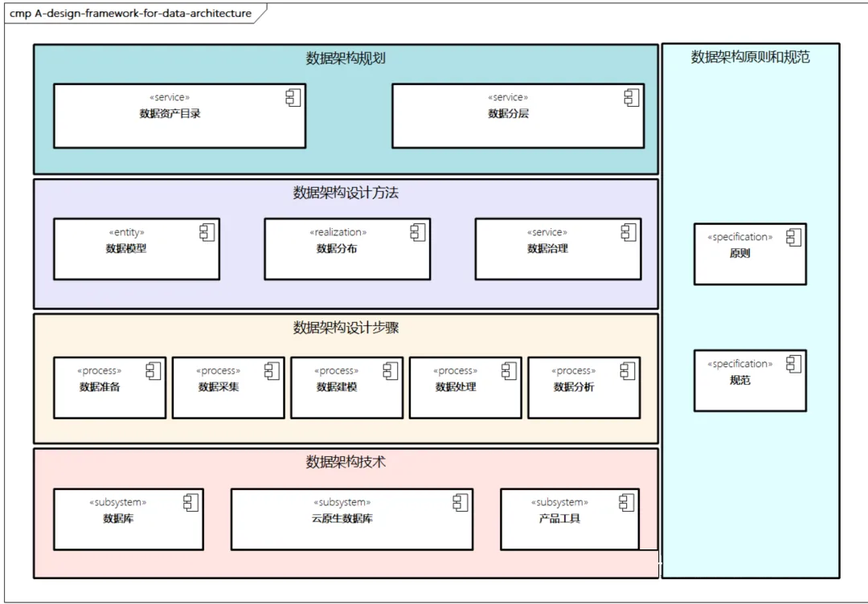Click component icon in 数据分布 box
868x604 pixels.
(x=418, y=232)
